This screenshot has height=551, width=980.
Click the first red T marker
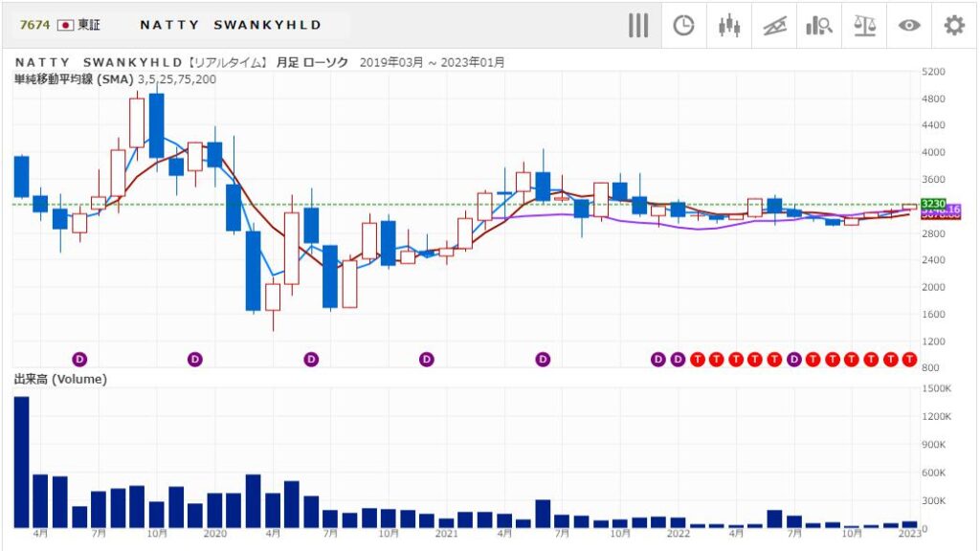click(698, 360)
